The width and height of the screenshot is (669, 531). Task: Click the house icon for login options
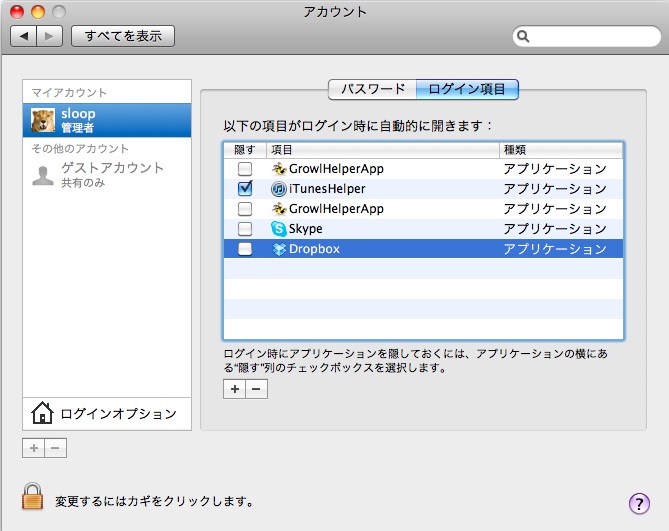point(42,413)
